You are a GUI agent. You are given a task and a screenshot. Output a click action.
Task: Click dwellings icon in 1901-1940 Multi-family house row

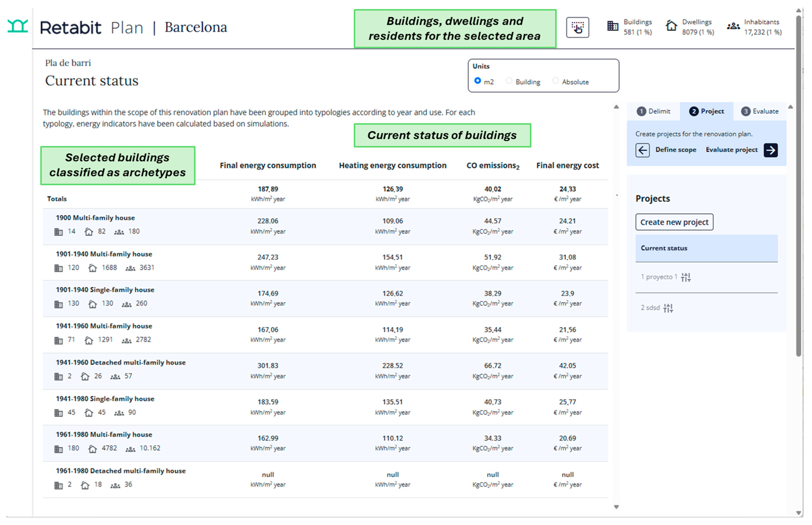pos(92,268)
